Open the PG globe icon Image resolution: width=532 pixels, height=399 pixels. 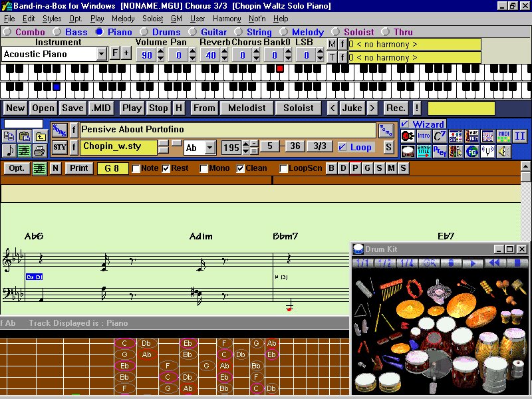pyautogui.click(x=471, y=152)
